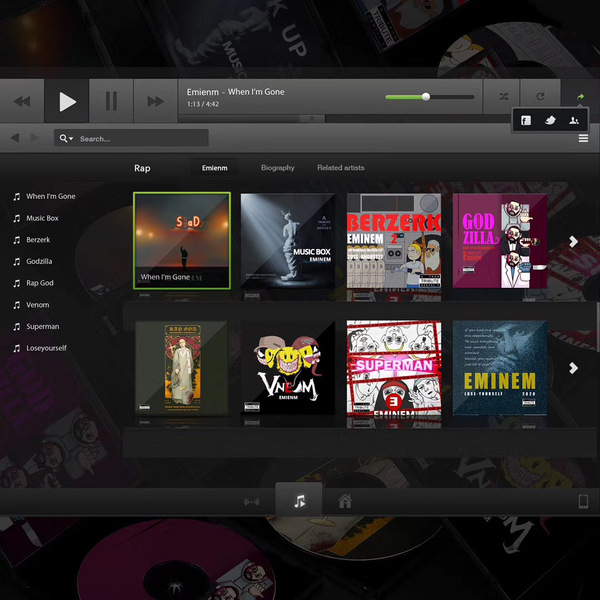This screenshot has height=600, width=600.
Task: Show next albums in the top row
Action: coord(573,241)
